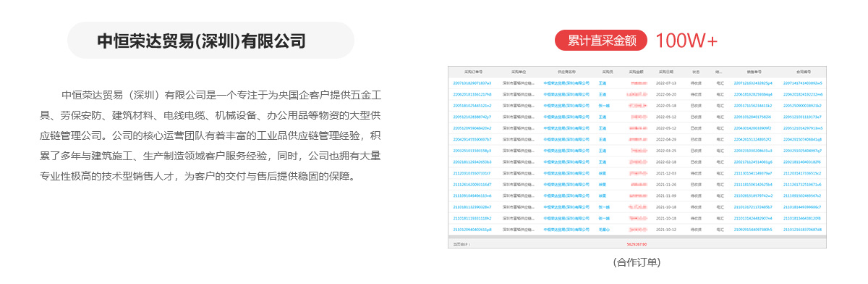
Task: Click the 供应商名称 column header
Action: 566,72
